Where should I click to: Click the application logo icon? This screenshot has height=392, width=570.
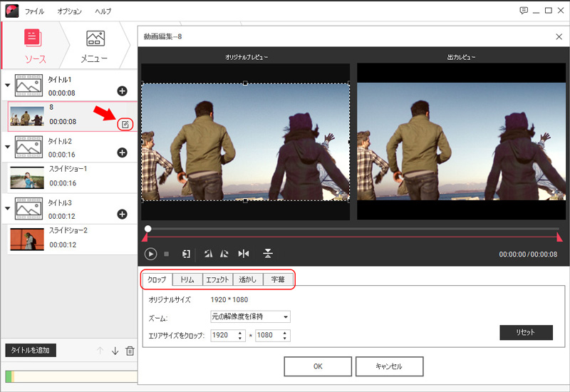pos(12,11)
